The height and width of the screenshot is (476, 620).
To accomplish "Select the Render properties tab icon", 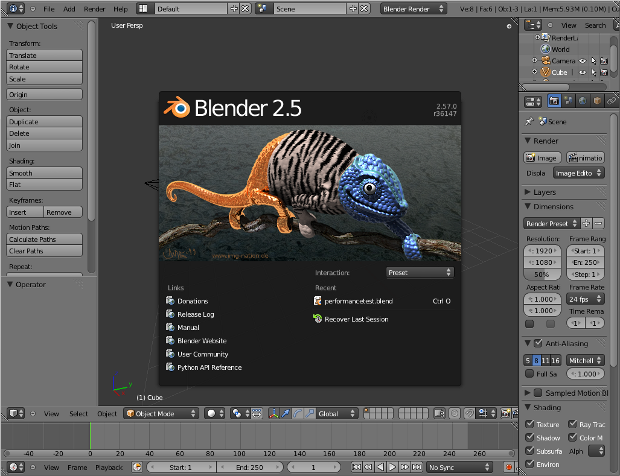I will click(554, 101).
